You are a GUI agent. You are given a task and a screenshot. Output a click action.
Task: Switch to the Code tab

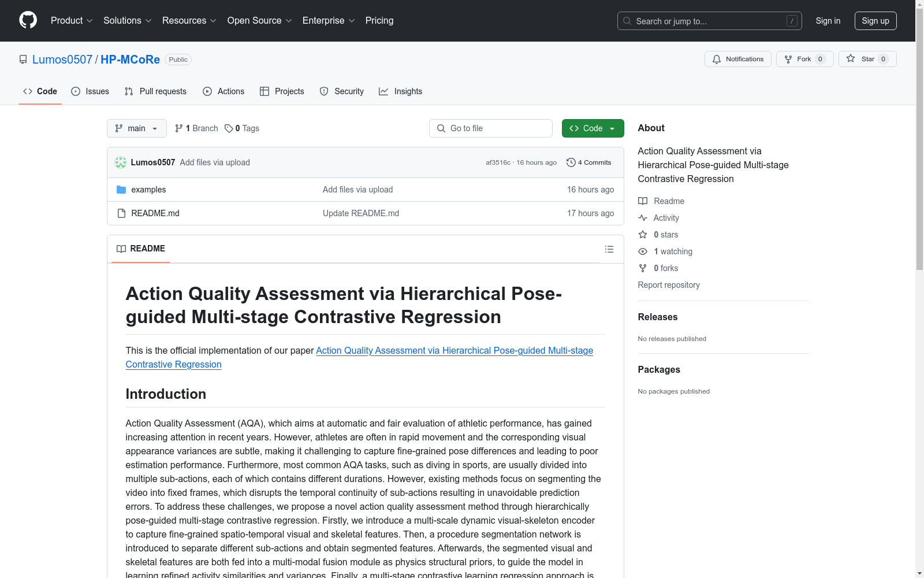[x=40, y=91]
